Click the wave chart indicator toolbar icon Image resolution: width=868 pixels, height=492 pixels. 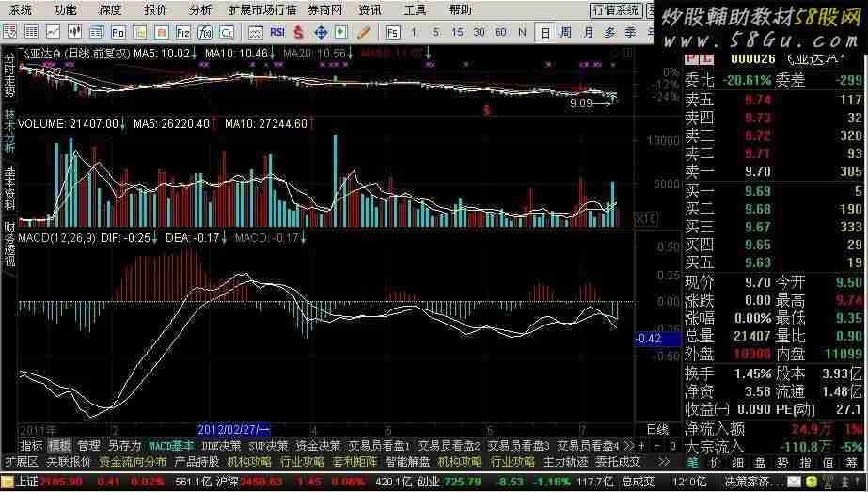tap(255, 32)
